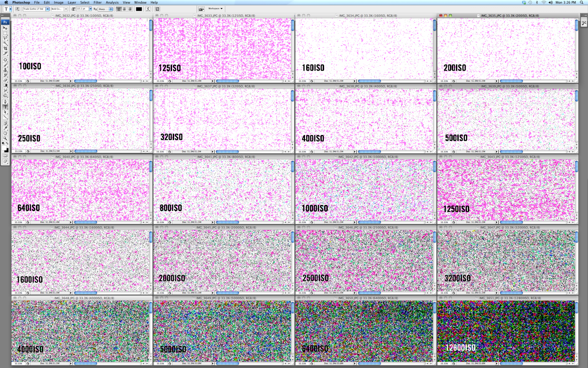Open the Analysis menu
Screen dimensions: 588x368
pos(111,3)
